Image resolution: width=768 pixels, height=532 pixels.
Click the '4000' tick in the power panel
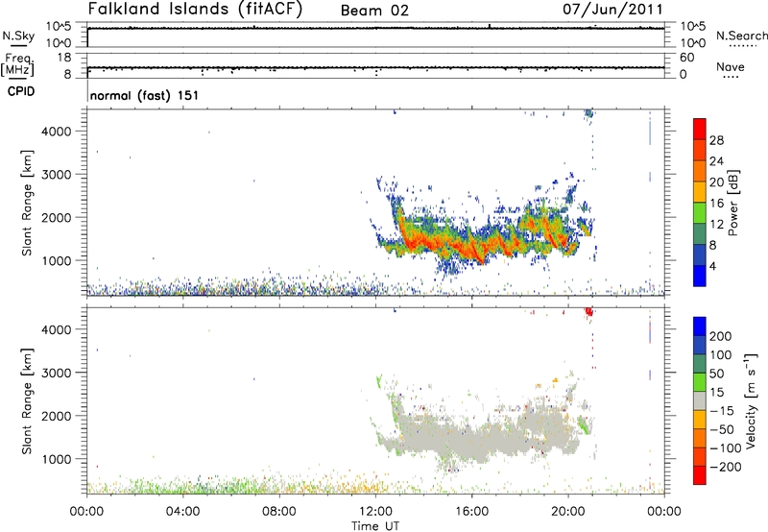pos(56,132)
